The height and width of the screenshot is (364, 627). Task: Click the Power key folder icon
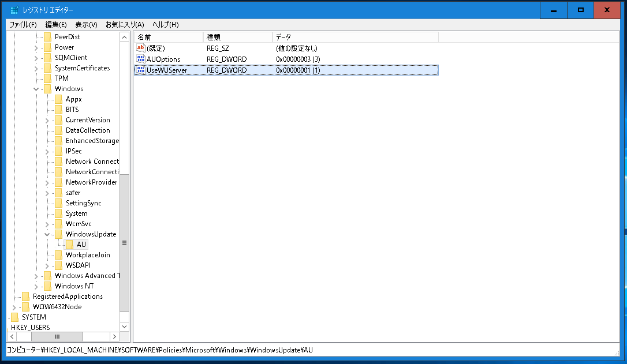click(x=47, y=47)
